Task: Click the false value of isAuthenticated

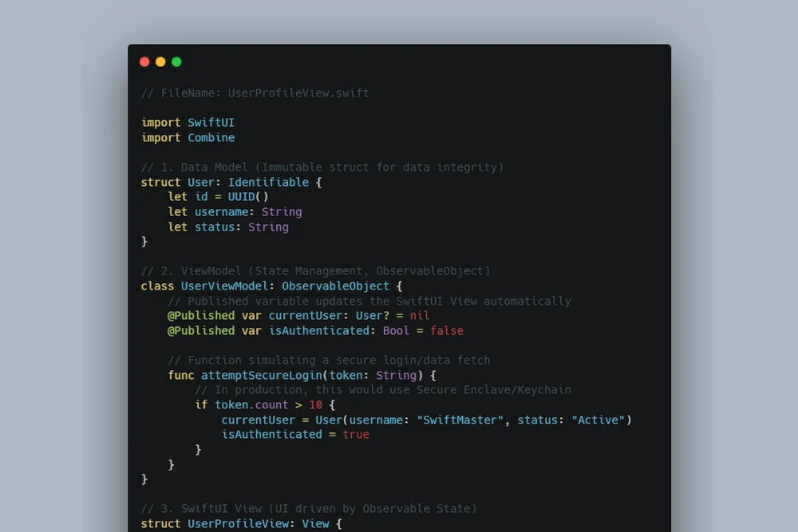Action: tap(446, 330)
